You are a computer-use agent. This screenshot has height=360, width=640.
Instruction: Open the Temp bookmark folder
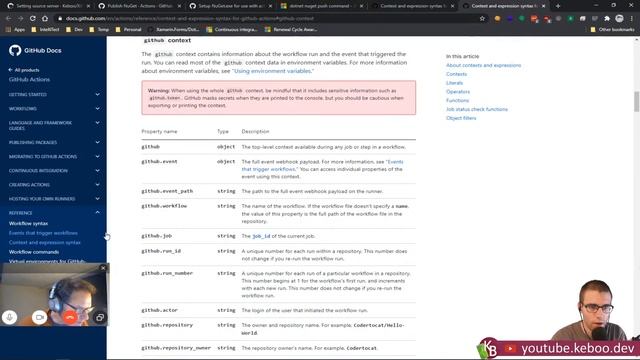click(x=99, y=30)
